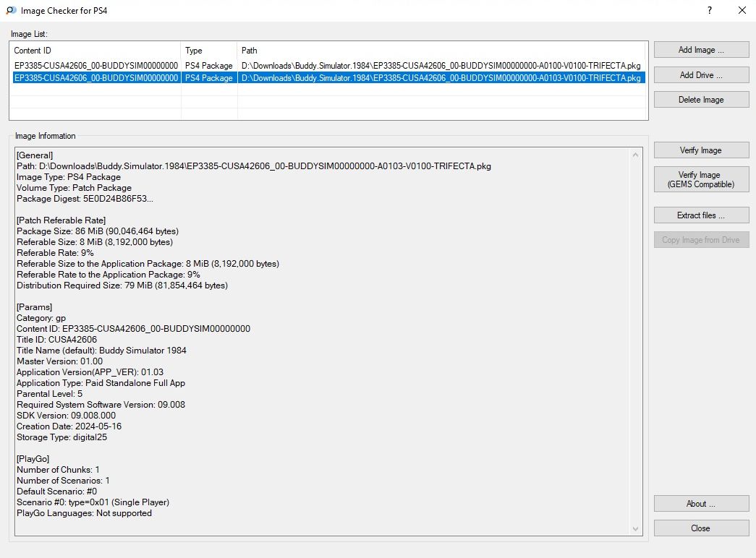Click the Title ID: CUSA42606 line
756x558 pixels.
click(x=57, y=339)
